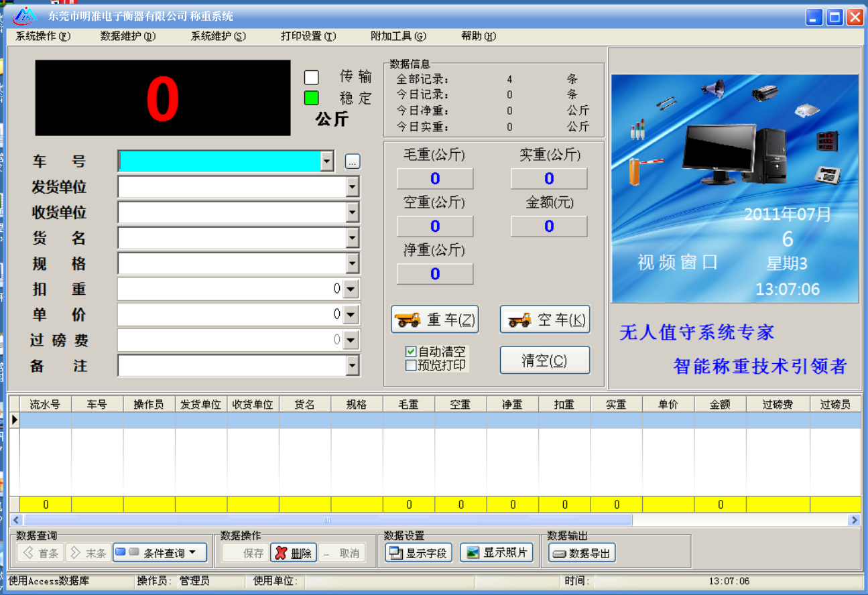Click the 发货单位 input field
Image resolution: width=868 pixels, height=595 pixels.
point(232,187)
